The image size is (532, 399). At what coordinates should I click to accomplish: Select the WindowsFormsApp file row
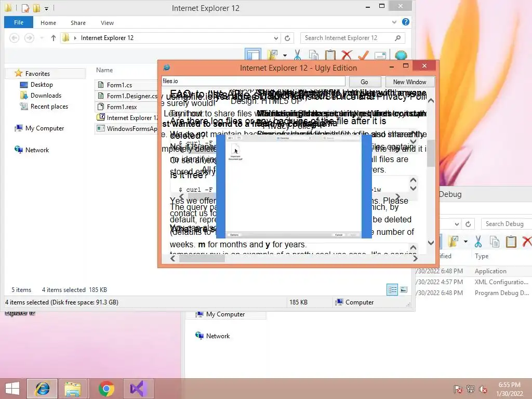tap(127, 128)
